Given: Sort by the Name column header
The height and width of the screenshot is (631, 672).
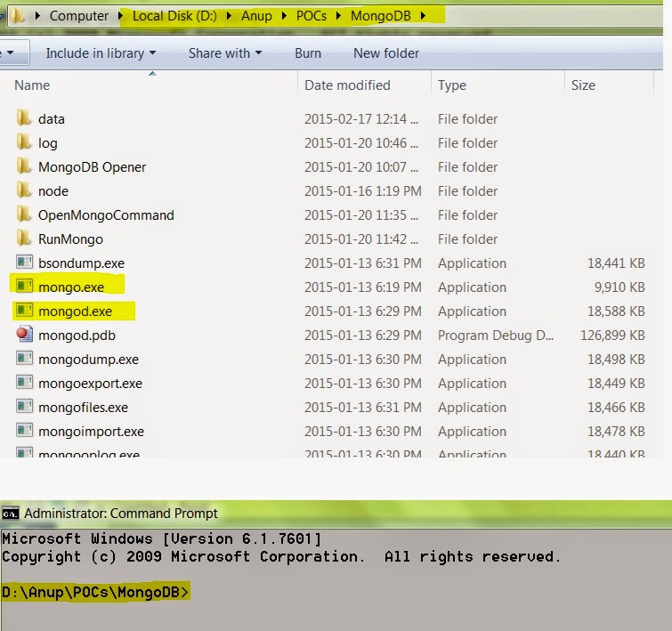Looking at the screenshot, I should pos(32,85).
